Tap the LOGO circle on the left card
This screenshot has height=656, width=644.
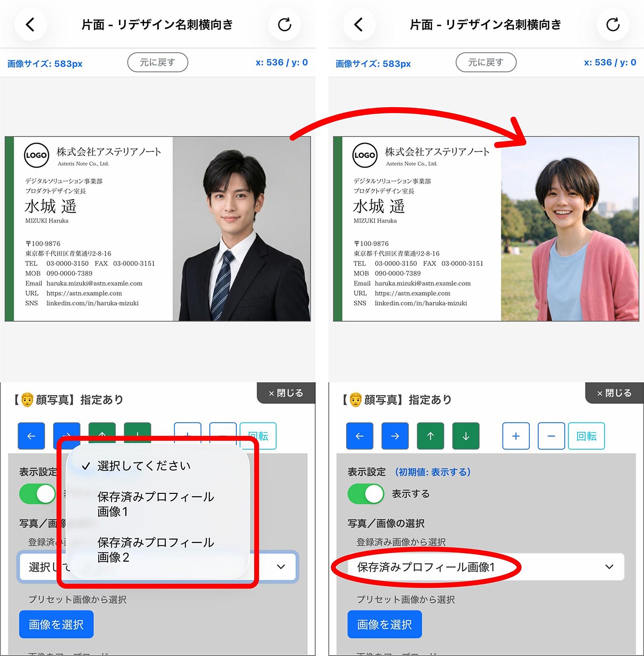pyautogui.click(x=36, y=155)
